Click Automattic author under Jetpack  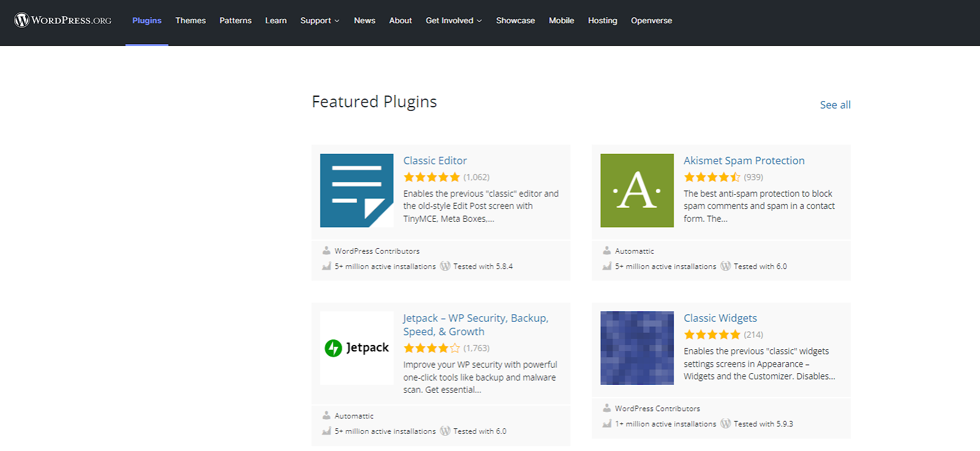click(354, 416)
